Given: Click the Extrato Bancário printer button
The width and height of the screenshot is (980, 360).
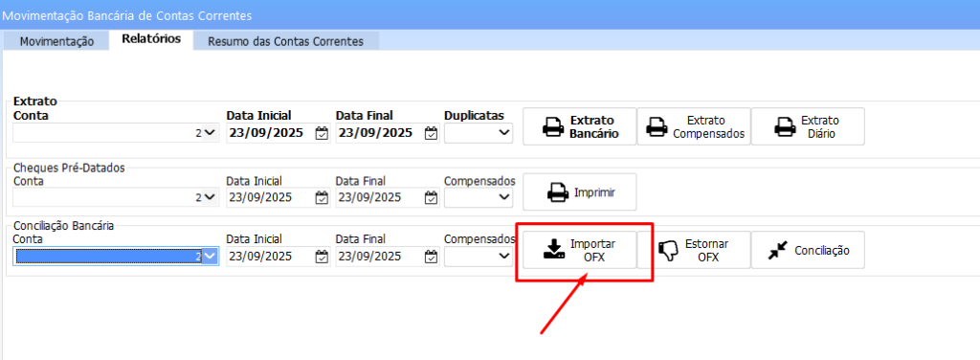Looking at the screenshot, I should point(579,126).
